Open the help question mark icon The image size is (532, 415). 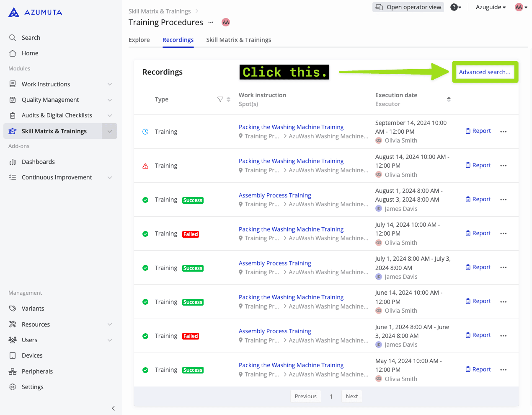point(454,7)
